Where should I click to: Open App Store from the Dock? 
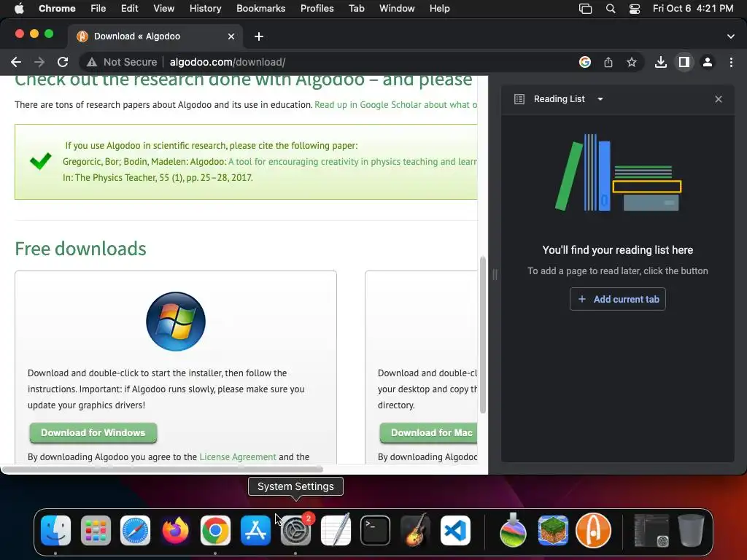click(x=255, y=530)
